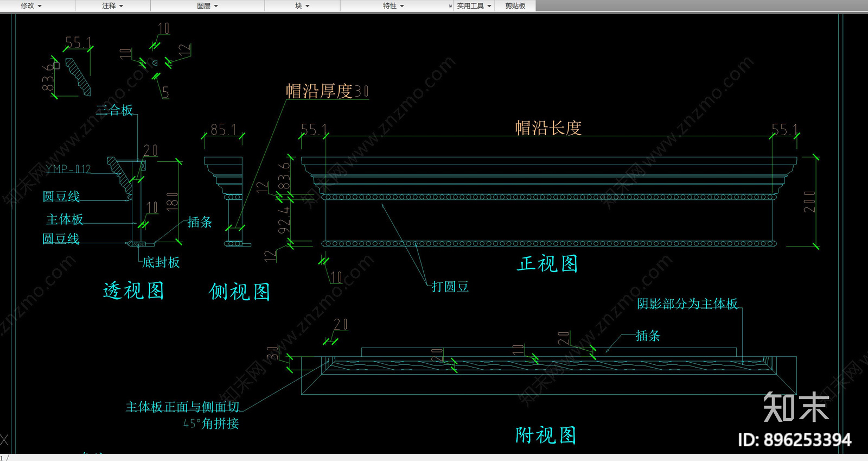Select the 剪贴板 panel title
The image size is (868, 461).
[x=515, y=6]
